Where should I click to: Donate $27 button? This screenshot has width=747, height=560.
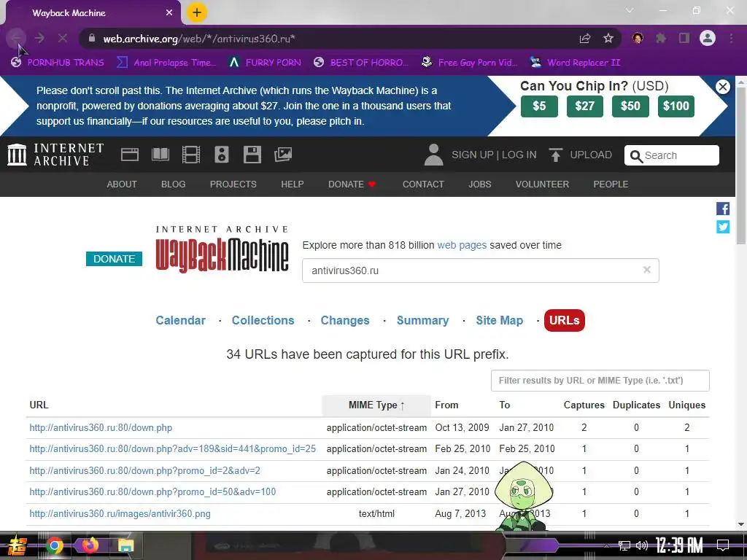(x=584, y=106)
